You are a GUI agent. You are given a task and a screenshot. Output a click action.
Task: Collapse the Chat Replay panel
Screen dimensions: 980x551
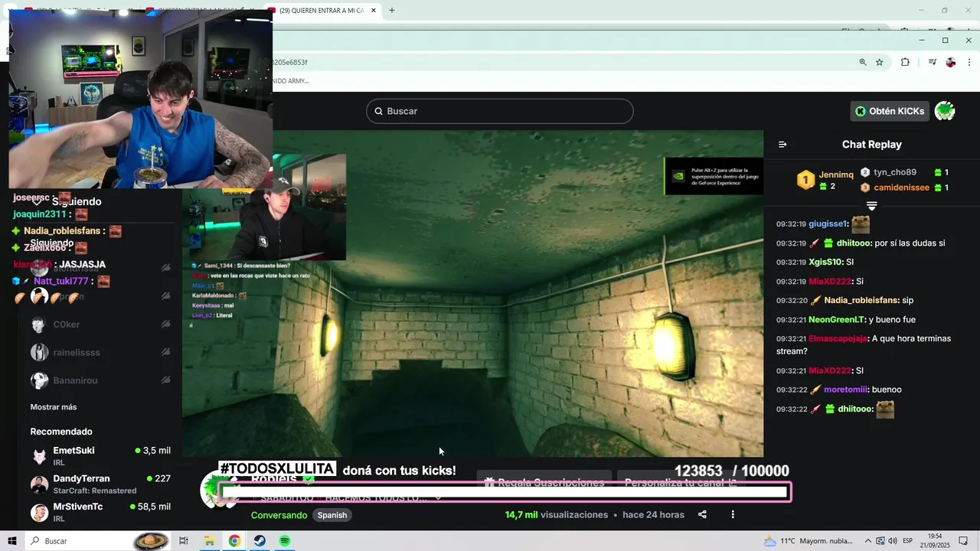[782, 145]
